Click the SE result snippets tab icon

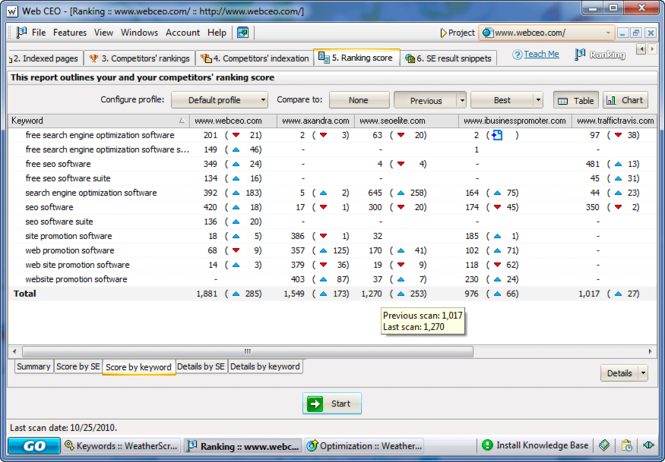pos(410,59)
